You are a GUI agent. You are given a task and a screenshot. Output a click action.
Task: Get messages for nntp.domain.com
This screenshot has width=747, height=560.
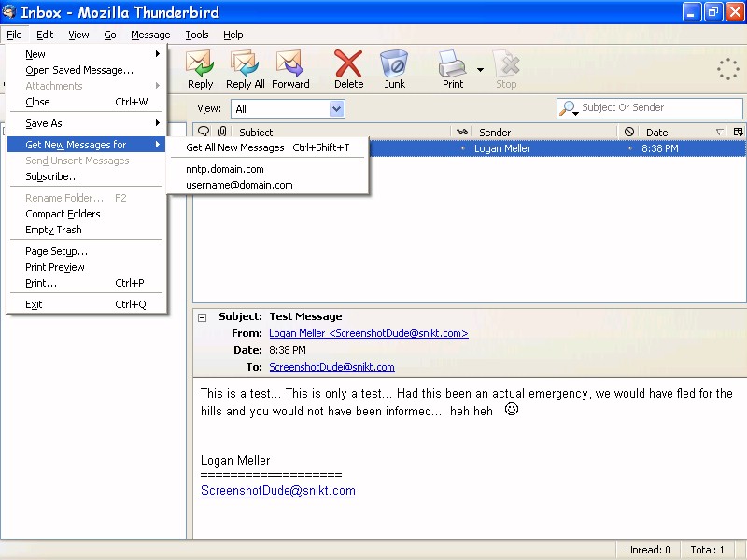coord(268,169)
